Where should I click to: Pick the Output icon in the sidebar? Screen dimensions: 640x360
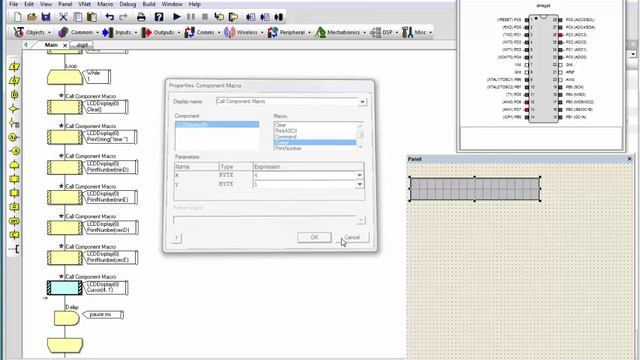point(14,80)
